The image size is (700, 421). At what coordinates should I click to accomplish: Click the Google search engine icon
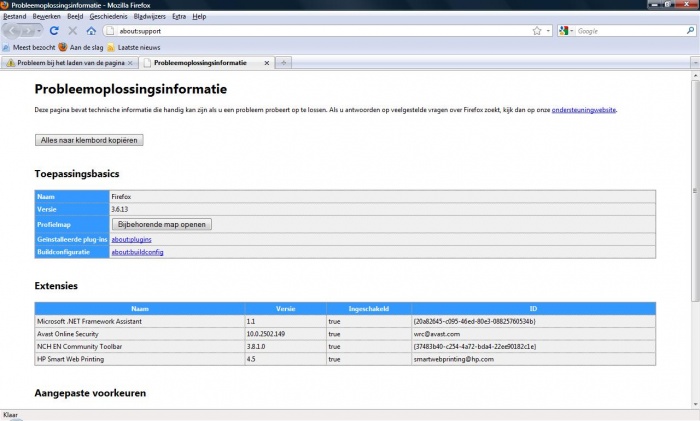563,31
